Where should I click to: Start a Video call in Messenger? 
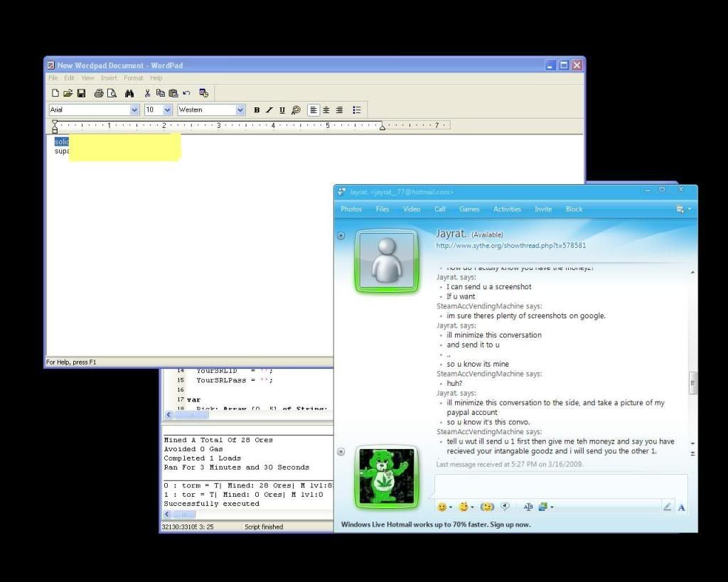(412, 210)
